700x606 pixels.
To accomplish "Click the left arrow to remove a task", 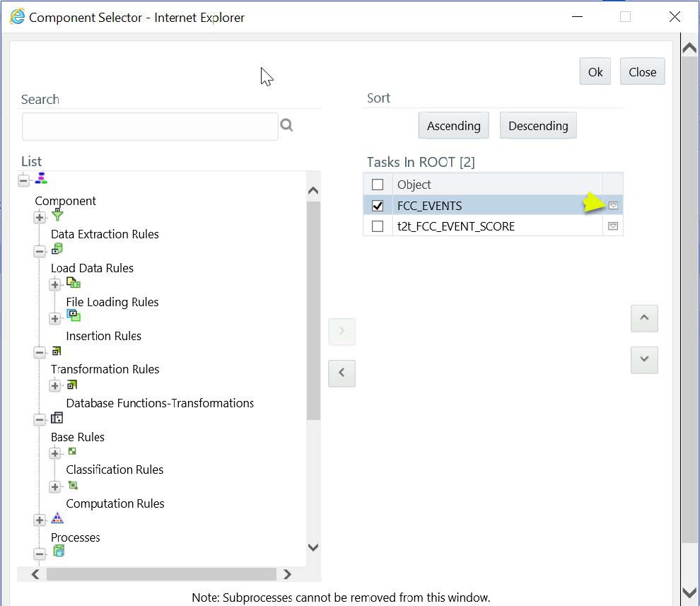I will [342, 373].
